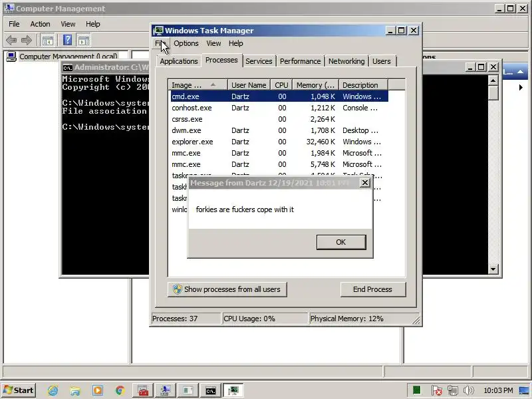The image size is (532, 399).
Task: Click OK in the Message from Dartz dialog
Action: tap(341, 242)
